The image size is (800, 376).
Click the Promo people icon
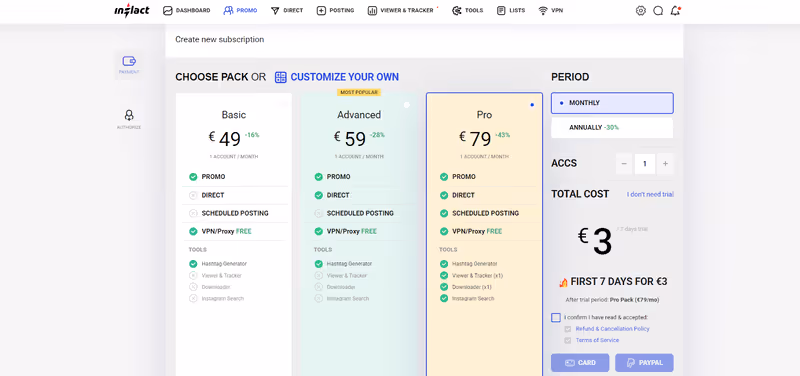(228, 10)
